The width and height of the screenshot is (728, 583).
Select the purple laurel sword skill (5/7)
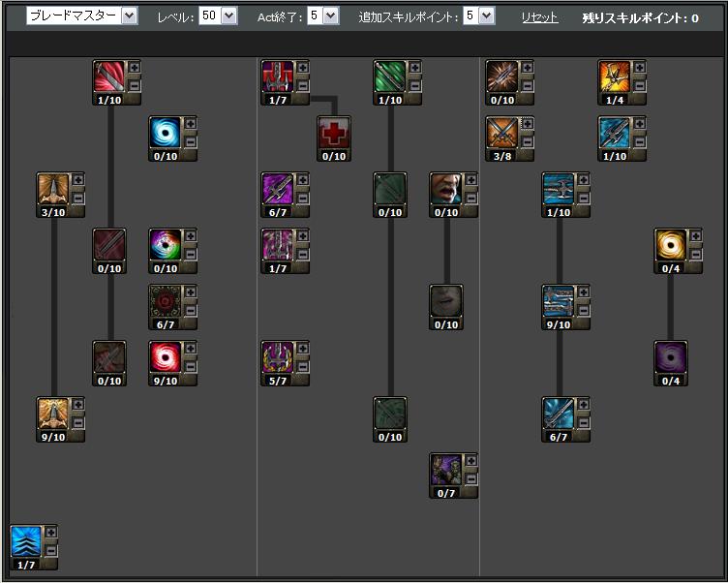[x=278, y=357]
